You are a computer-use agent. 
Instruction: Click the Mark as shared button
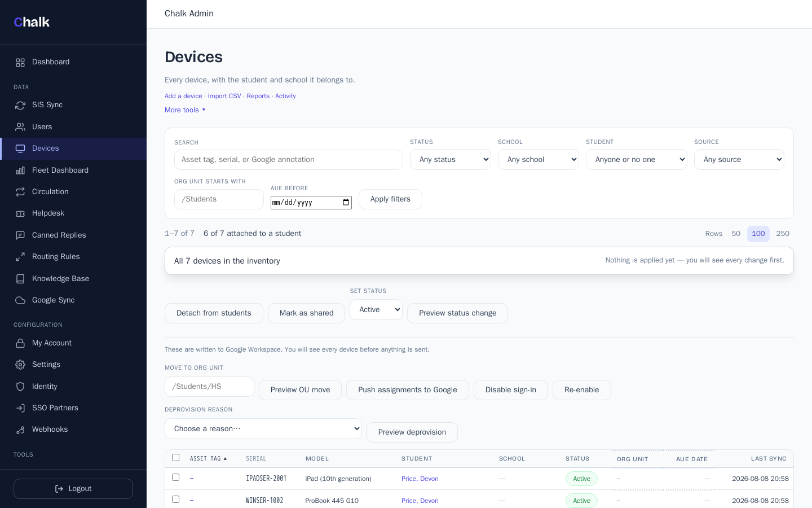point(306,313)
